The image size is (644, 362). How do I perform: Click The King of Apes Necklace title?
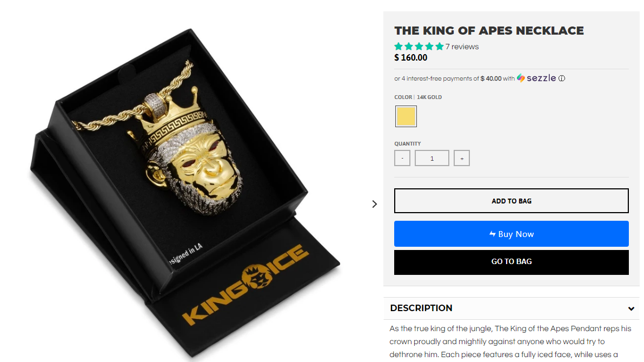pos(489,31)
